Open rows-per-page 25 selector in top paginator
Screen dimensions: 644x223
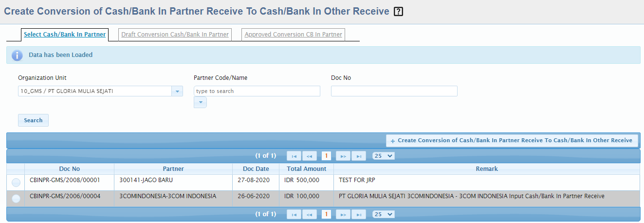(383, 156)
